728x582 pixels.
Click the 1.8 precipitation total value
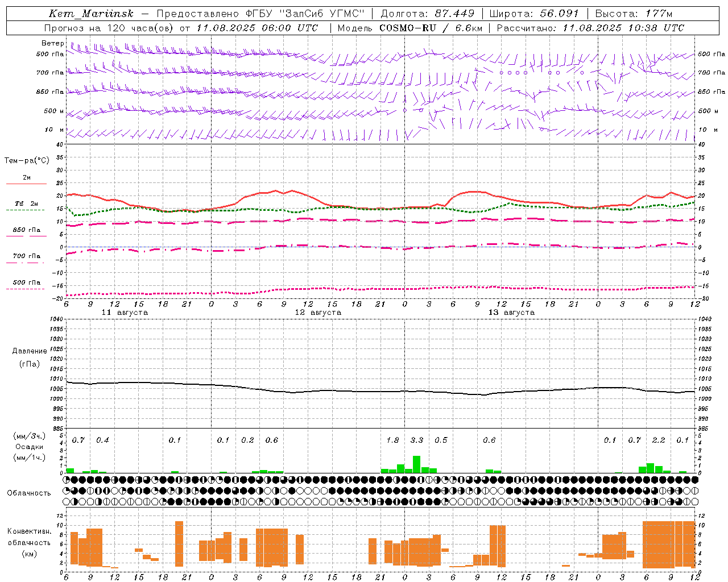[x=392, y=440]
